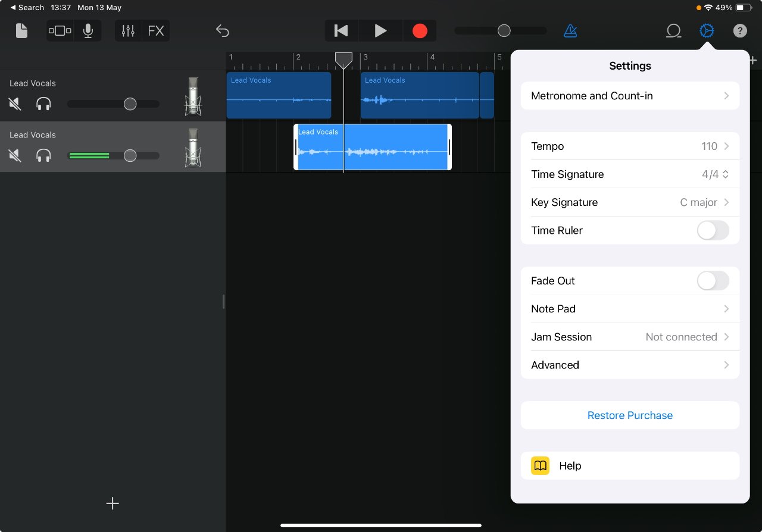Screen dimensions: 762x532
Task: Open the Loop Browser
Action: (673, 30)
